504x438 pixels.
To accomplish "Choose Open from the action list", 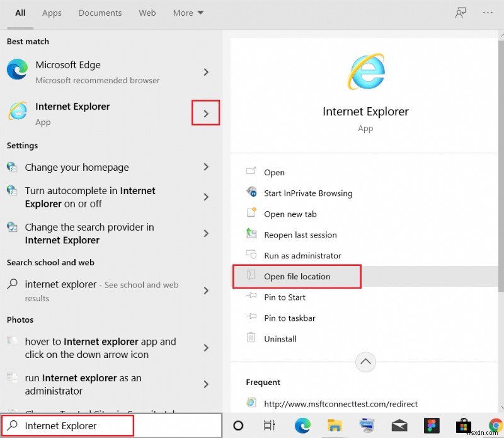I will (x=365, y=173).
